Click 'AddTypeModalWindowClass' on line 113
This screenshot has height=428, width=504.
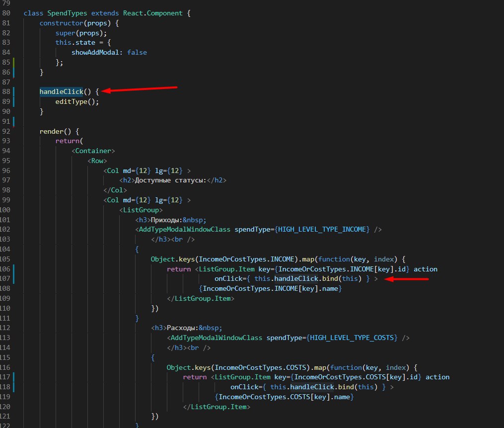pyautogui.click(x=216, y=338)
